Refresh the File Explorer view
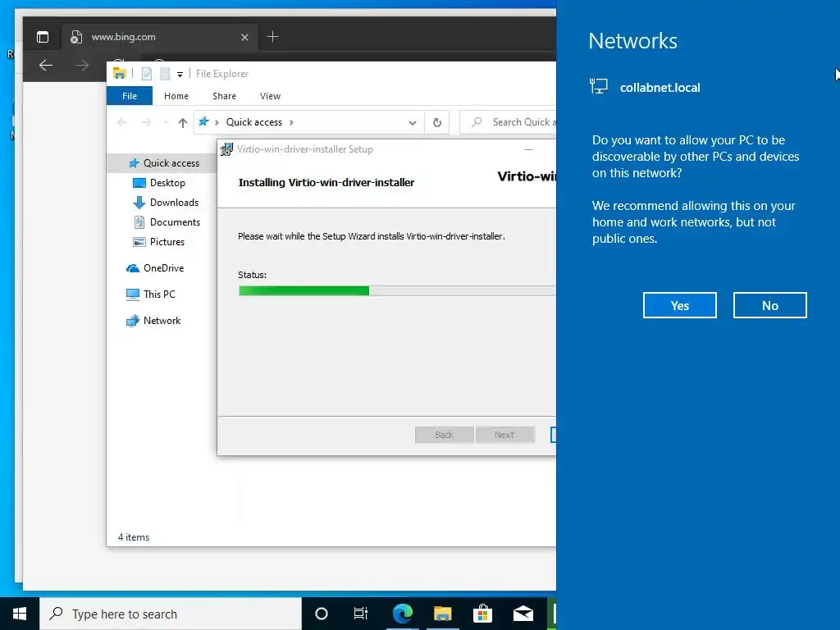Screen dimensions: 840x630 click(x=437, y=123)
